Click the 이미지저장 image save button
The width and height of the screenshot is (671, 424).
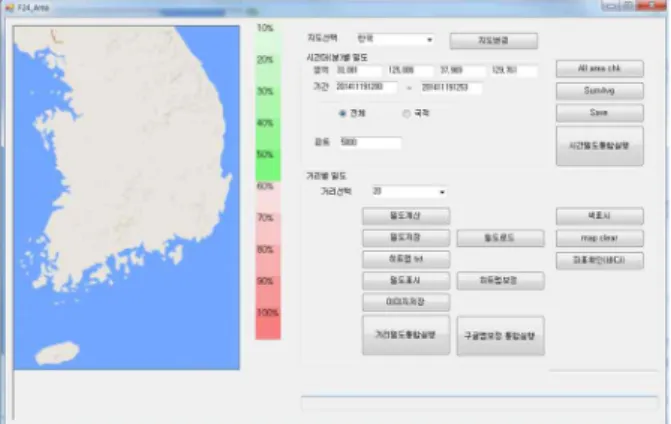[x=406, y=302]
